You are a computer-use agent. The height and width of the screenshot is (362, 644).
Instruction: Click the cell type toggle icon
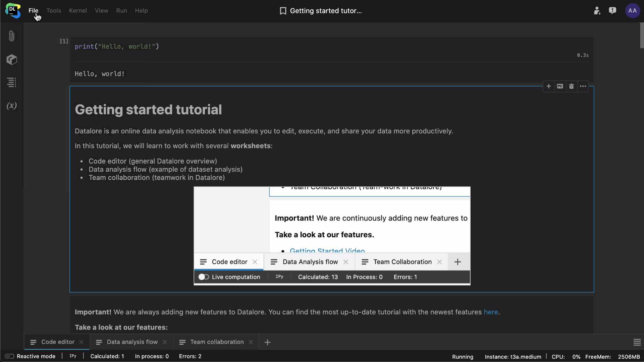[x=560, y=86]
